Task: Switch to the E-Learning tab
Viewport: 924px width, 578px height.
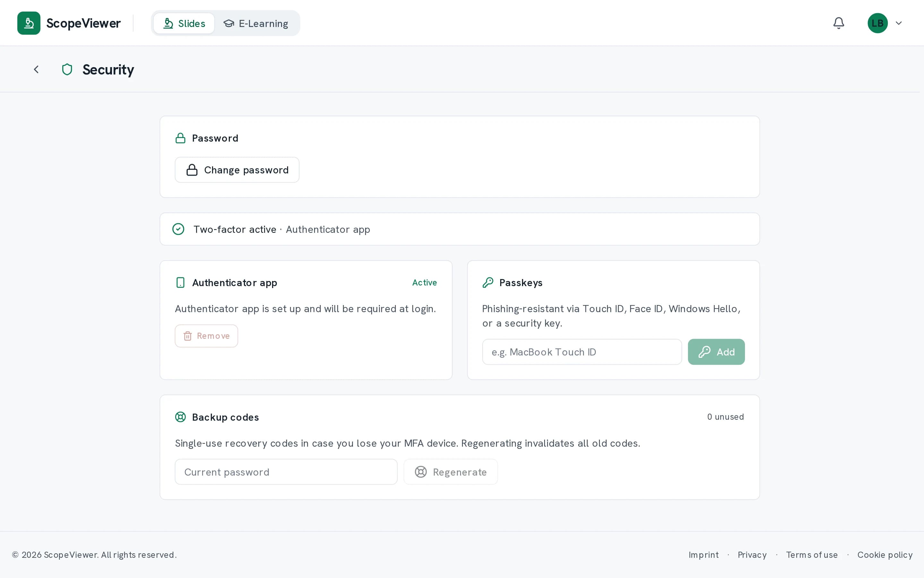Action: click(x=256, y=23)
